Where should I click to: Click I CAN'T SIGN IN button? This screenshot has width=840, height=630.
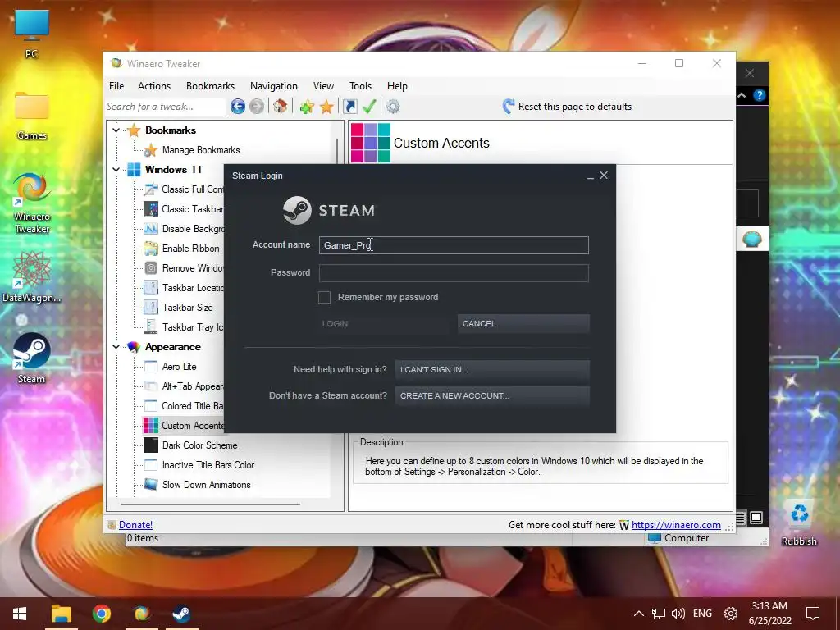click(x=492, y=370)
